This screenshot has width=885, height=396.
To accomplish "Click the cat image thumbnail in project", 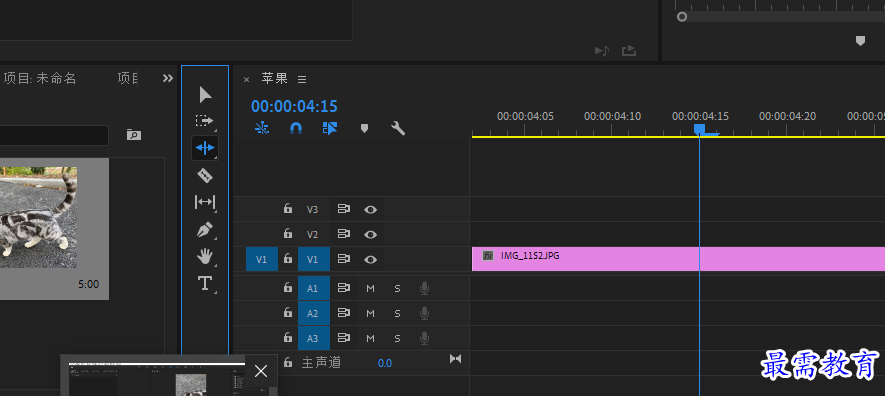I will pyautogui.click(x=38, y=217).
